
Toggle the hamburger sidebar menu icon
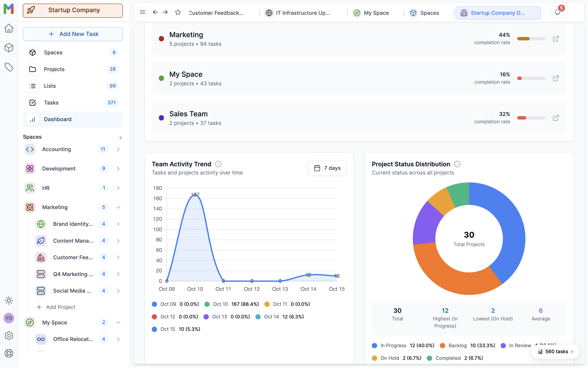tap(142, 12)
